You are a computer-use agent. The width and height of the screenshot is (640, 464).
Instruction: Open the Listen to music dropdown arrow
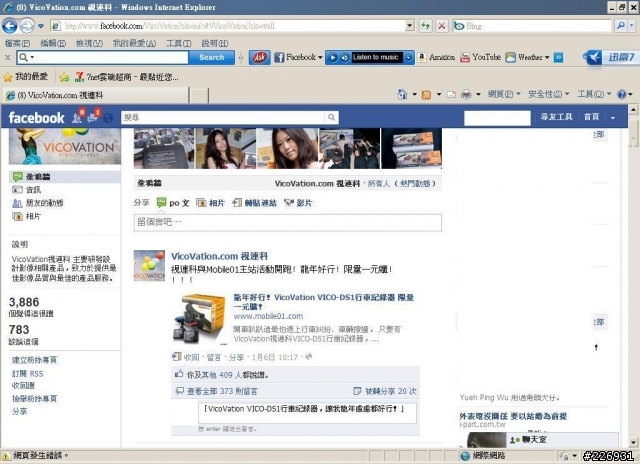click(x=409, y=58)
